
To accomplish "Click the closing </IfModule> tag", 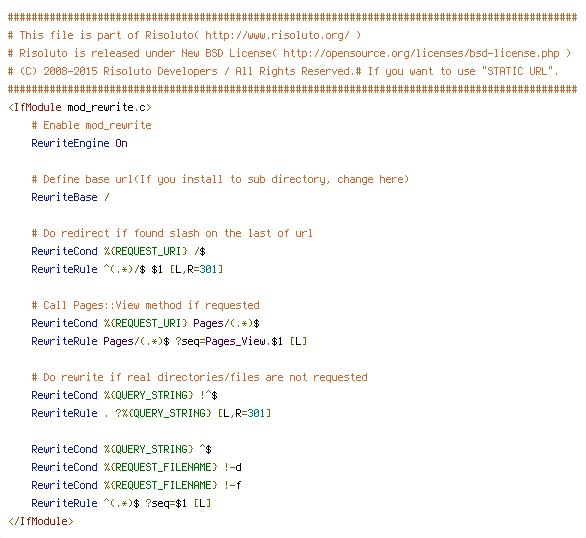I will [41, 521].
